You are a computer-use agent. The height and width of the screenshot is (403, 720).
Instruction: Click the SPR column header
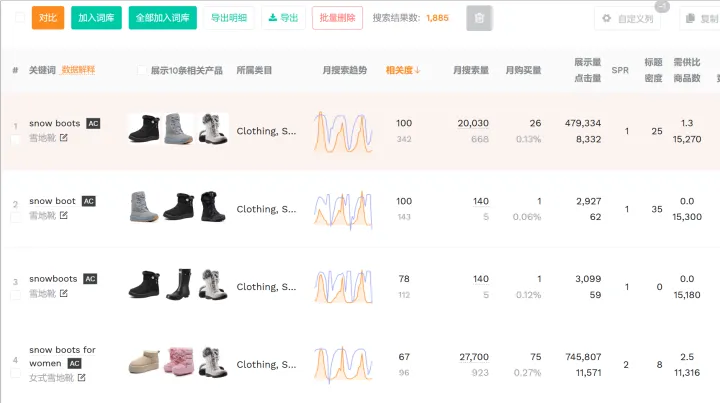(620, 70)
